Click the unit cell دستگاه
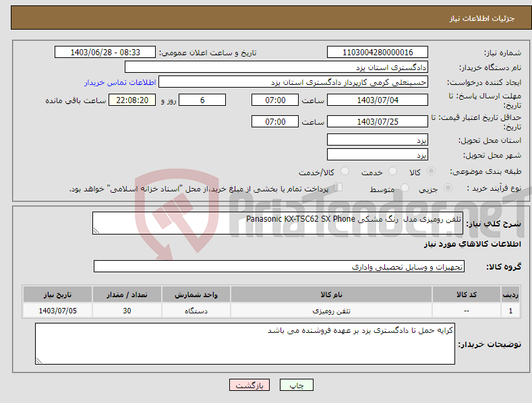The image size is (532, 403). pos(196,311)
